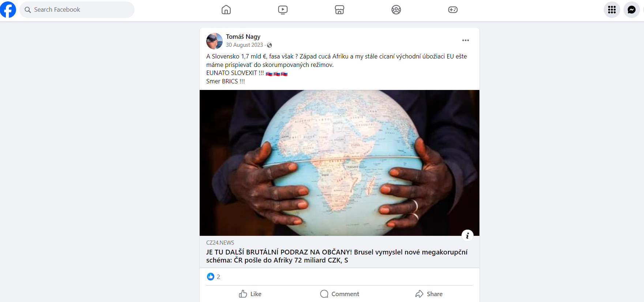The width and height of the screenshot is (644, 302).
Task: Click the Comment button
Action: [x=339, y=294]
